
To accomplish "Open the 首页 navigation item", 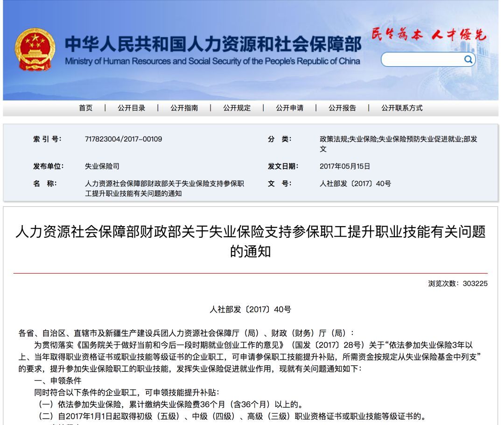I will 86,108.
